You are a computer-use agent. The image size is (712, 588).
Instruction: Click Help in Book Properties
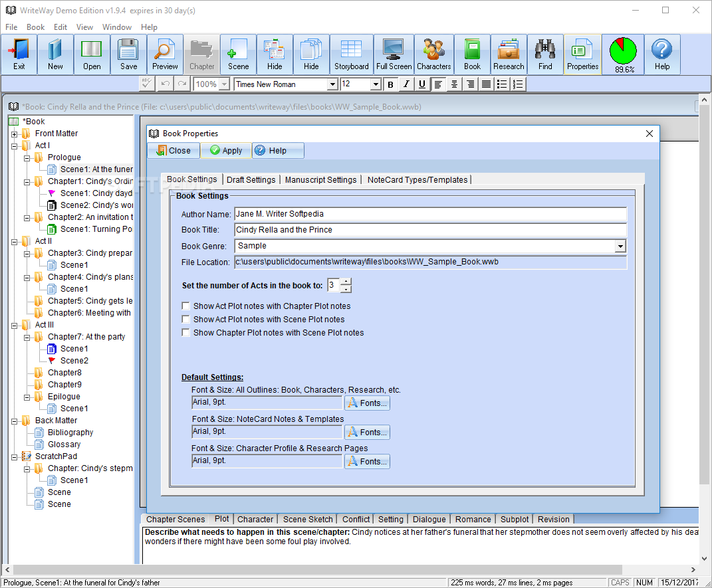coord(278,151)
